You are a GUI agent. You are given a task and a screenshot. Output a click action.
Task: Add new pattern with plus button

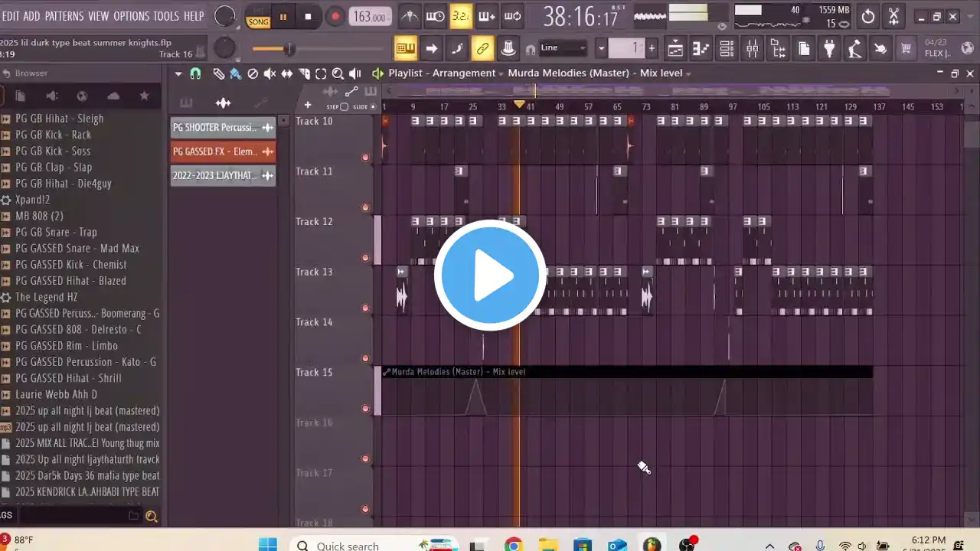[652, 48]
